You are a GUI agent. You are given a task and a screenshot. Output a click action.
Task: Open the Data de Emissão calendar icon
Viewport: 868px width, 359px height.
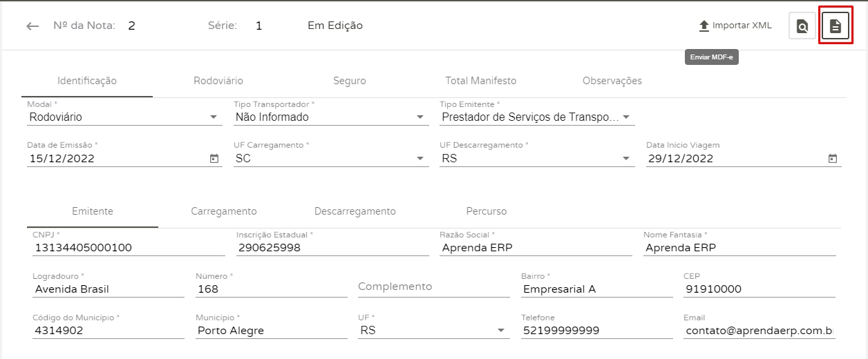(x=214, y=159)
